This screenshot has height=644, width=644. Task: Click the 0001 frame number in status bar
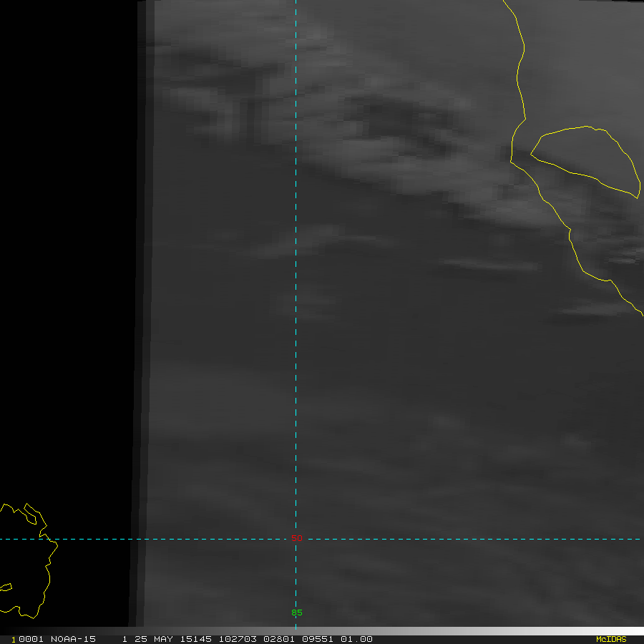click(x=30, y=639)
